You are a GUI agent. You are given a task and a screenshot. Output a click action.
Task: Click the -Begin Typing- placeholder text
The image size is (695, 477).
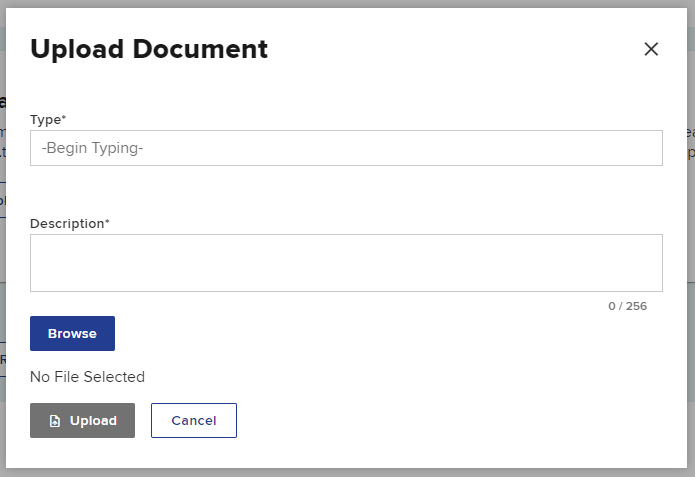click(93, 148)
